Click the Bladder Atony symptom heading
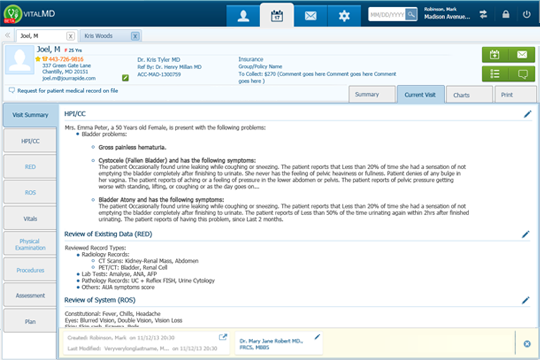This screenshot has width=540, height=360. pyautogui.click(x=161, y=200)
